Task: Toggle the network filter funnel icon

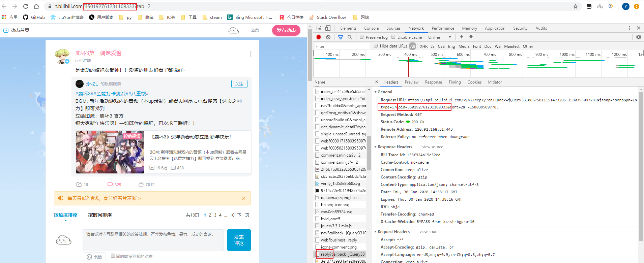Action: (x=341, y=37)
